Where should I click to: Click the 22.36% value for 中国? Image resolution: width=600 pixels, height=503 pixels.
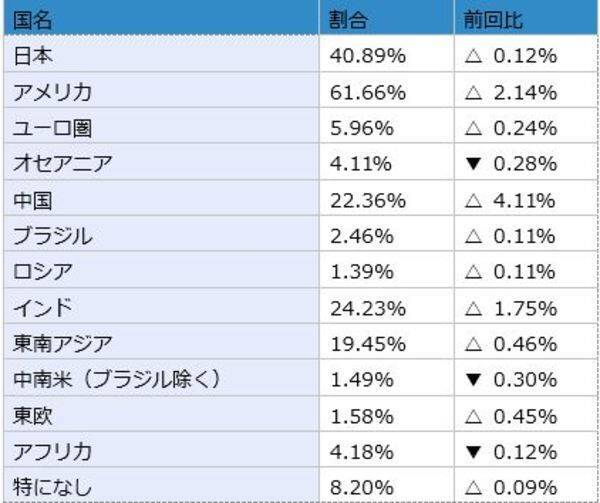pyautogui.click(x=367, y=200)
